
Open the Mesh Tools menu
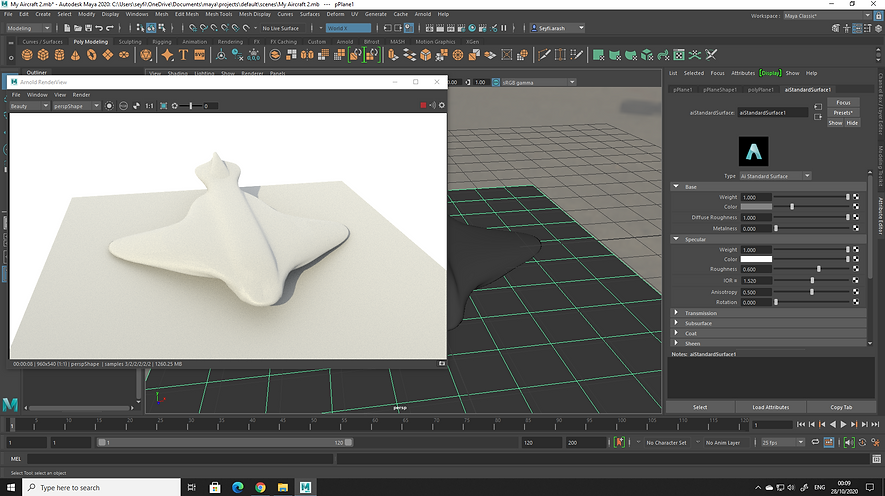(218, 14)
